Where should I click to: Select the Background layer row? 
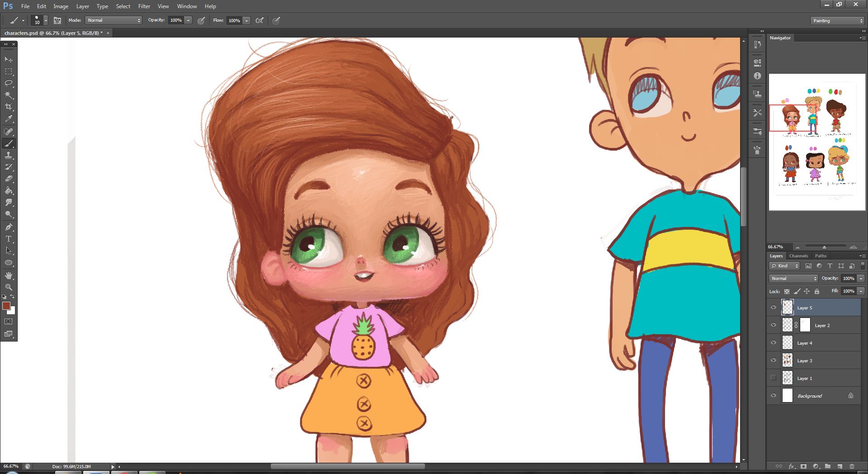coord(814,396)
